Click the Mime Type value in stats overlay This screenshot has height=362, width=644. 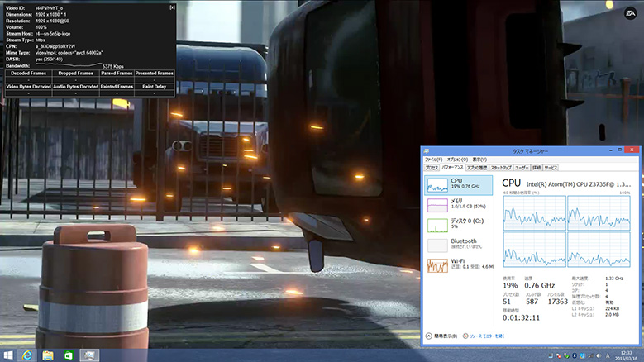[69, 53]
